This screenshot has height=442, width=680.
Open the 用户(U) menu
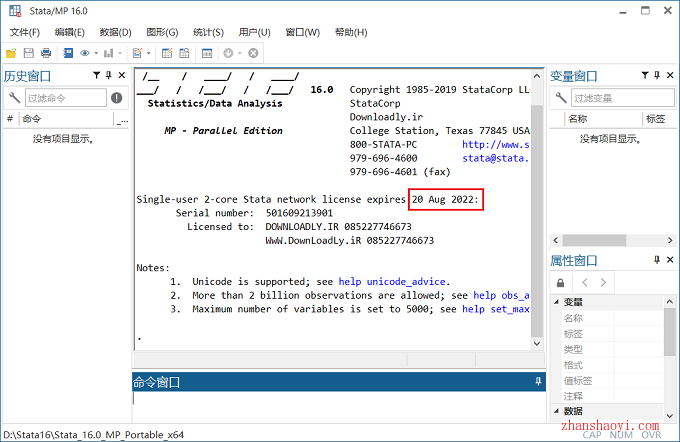255,32
